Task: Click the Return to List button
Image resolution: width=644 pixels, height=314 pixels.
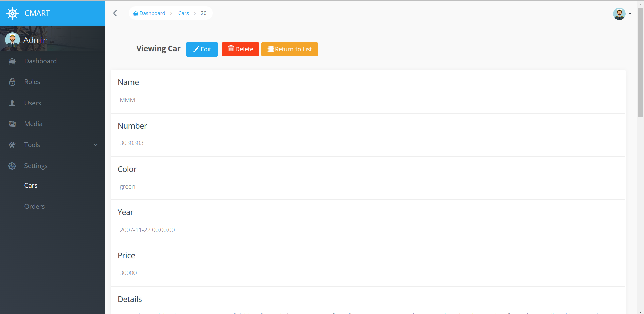Action: (x=289, y=49)
